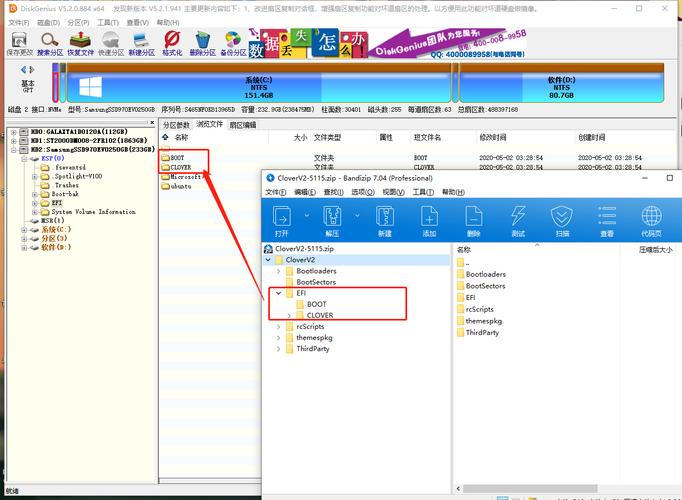Click the up-folder icon beside 名称 header
Viewport: 682px width, 500px height.
click(165, 137)
